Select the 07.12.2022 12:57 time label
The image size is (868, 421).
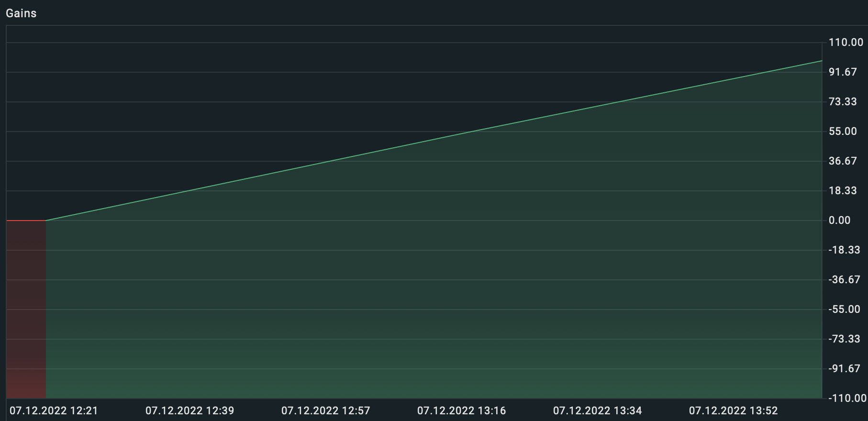(325, 411)
